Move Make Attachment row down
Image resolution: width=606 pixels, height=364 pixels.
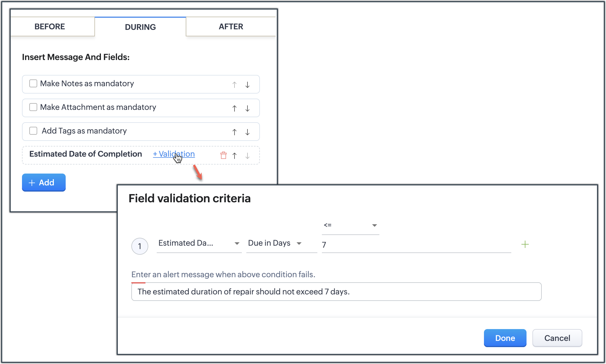click(x=247, y=108)
